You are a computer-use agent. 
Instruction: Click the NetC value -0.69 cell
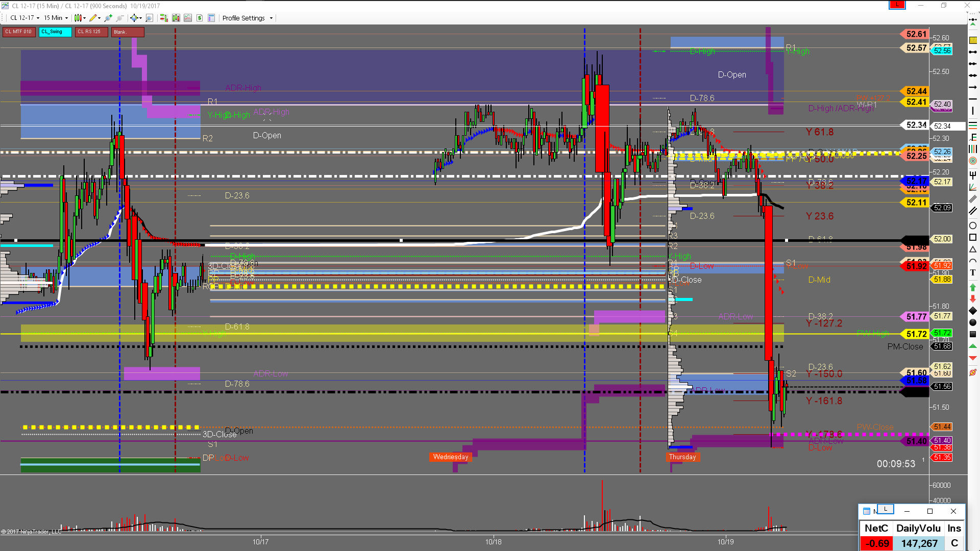[876, 543]
